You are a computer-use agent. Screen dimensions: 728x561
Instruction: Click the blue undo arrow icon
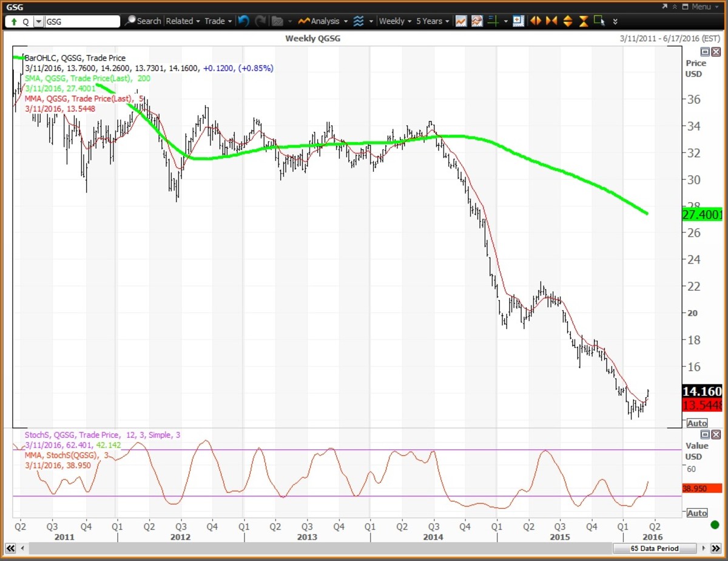243,21
